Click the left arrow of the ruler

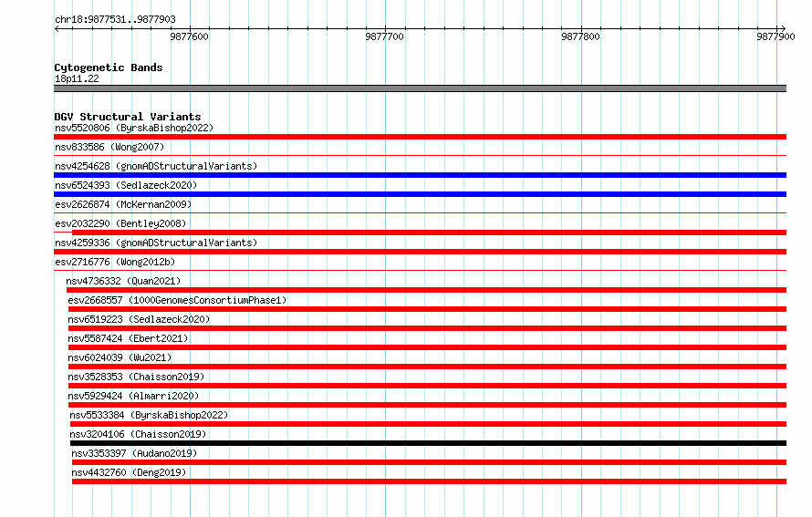coord(57,28)
